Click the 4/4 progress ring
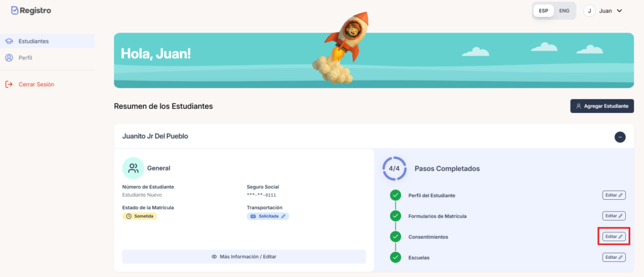644x277 pixels. 394,168
